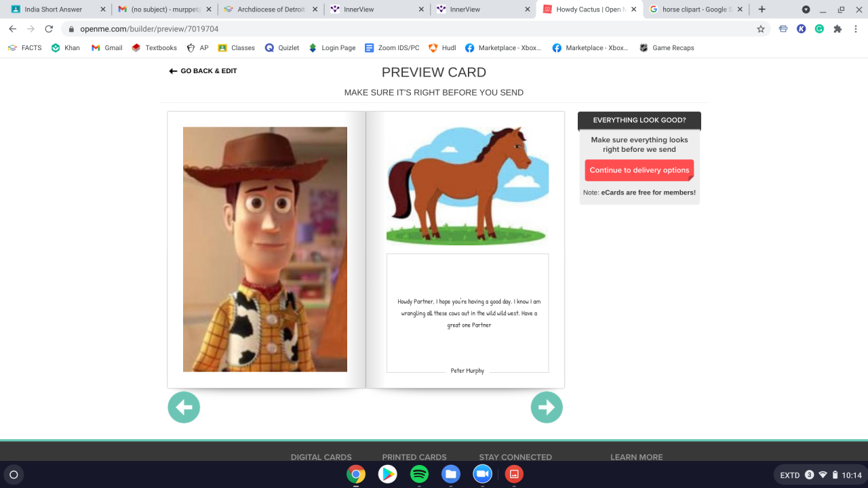Open the Login Page bookmark

pyautogui.click(x=332, y=48)
